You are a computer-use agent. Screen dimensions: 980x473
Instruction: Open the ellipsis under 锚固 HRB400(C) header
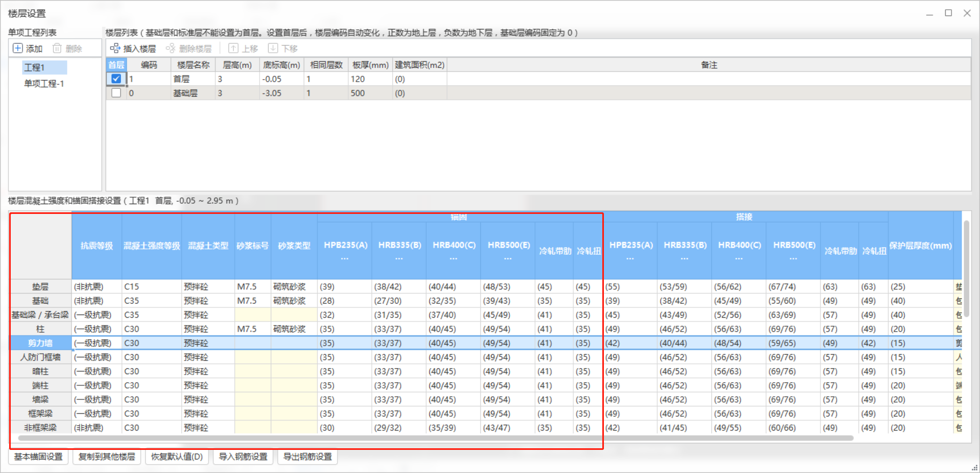[454, 259]
